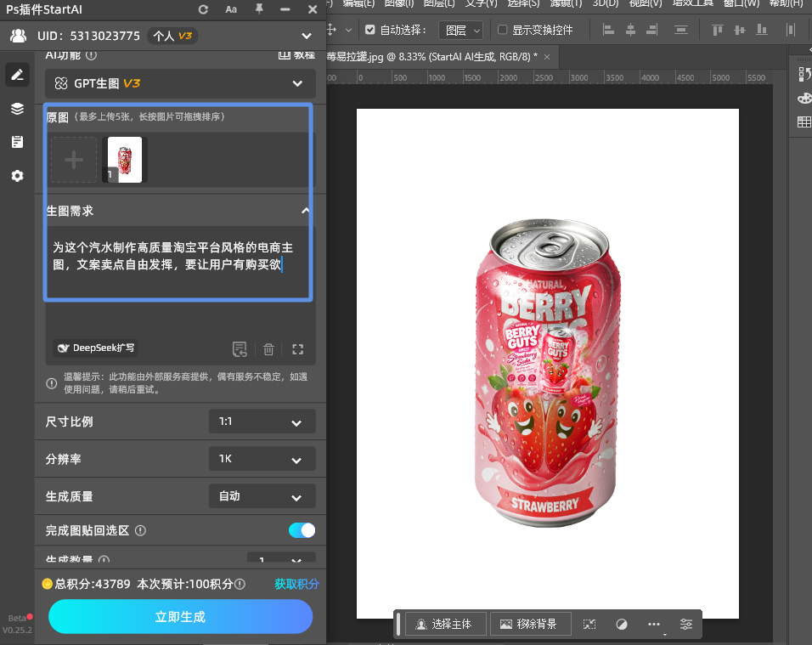The height and width of the screenshot is (645, 812).
Task: Clear the prompt with the trash icon
Action: (268, 349)
